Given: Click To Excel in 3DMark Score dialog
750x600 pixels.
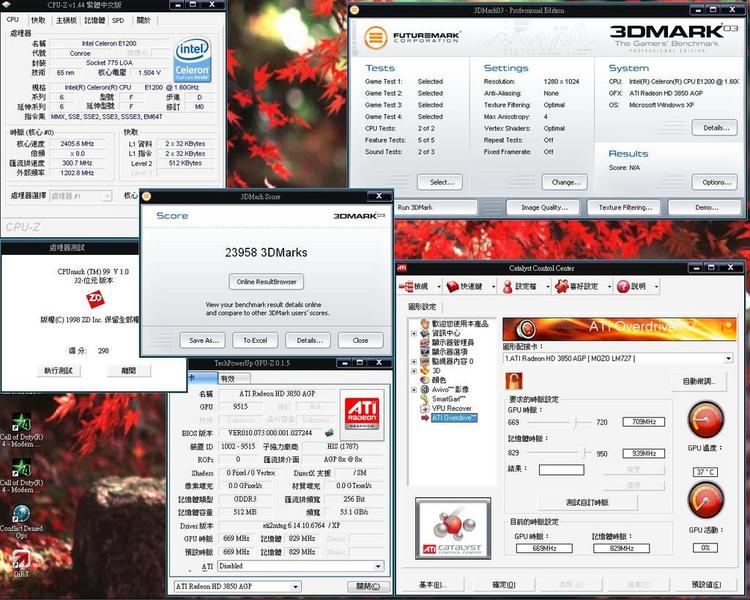Looking at the screenshot, I should 255,341.
